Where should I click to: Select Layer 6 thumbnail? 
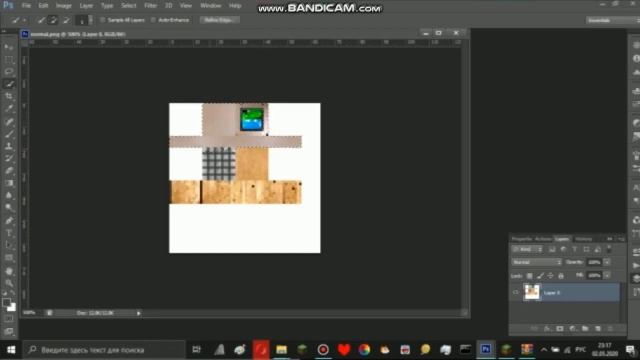tap(532, 293)
